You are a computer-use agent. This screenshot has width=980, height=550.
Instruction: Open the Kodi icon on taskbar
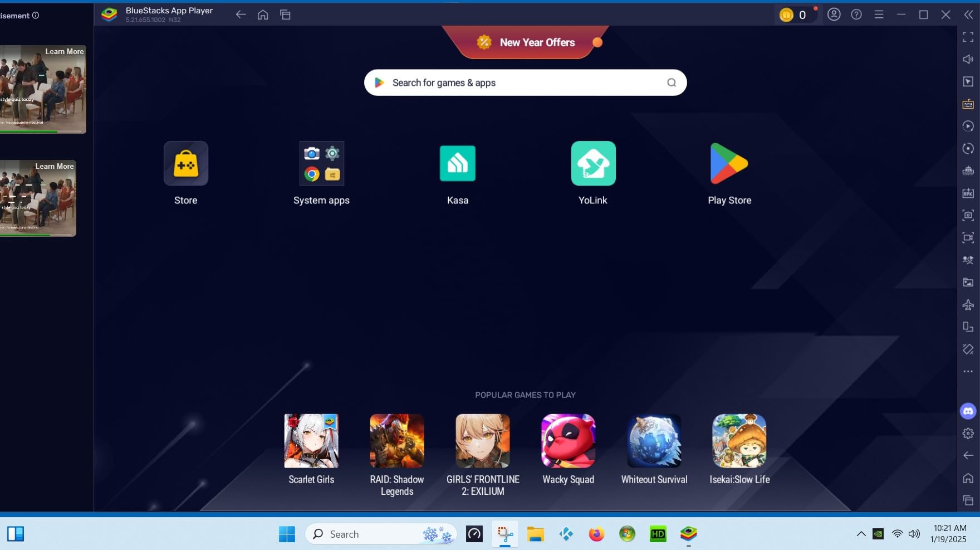566,534
